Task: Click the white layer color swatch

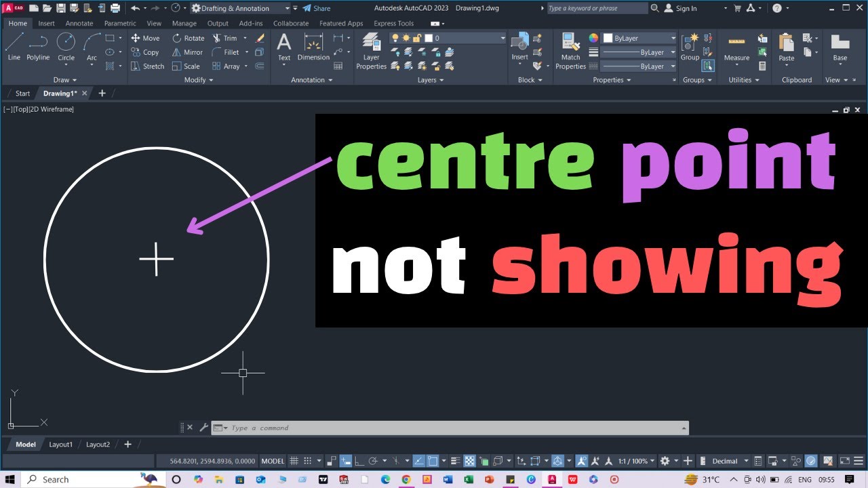Action: (429, 38)
